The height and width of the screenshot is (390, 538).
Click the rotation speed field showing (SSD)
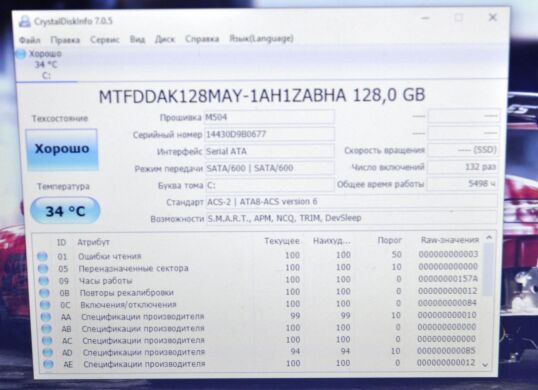point(463,150)
